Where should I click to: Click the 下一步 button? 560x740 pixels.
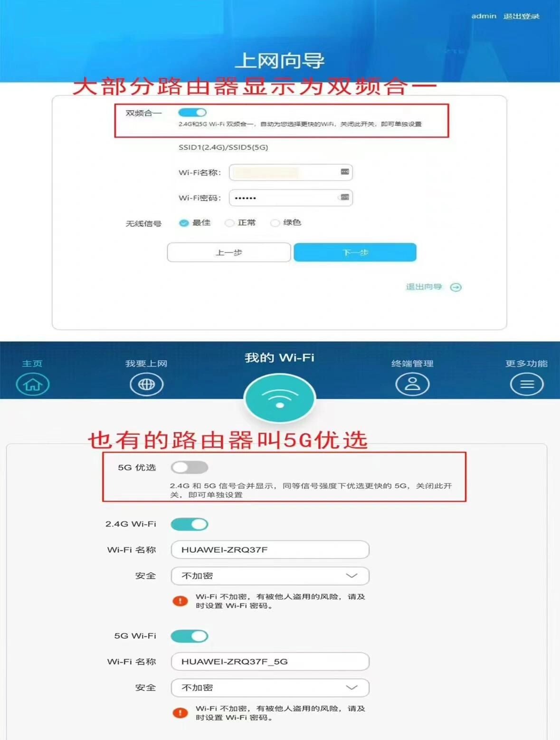pyautogui.click(x=355, y=252)
